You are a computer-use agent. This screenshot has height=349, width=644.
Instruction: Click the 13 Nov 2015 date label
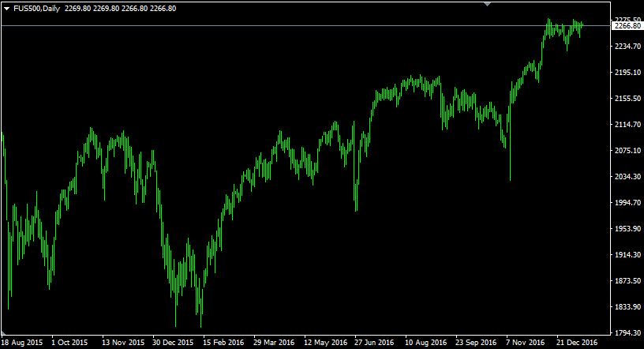(x=123, y=342)
